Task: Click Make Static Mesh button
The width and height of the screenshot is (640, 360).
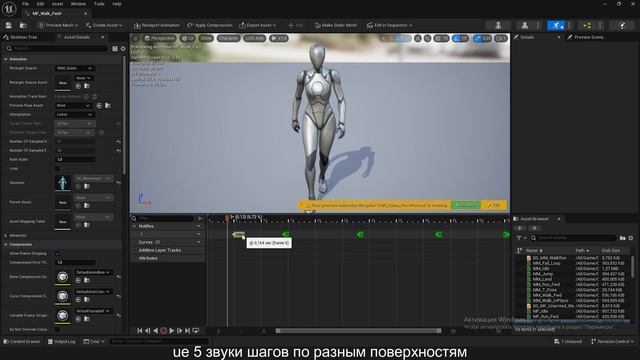Action: [x=336, y=25]
